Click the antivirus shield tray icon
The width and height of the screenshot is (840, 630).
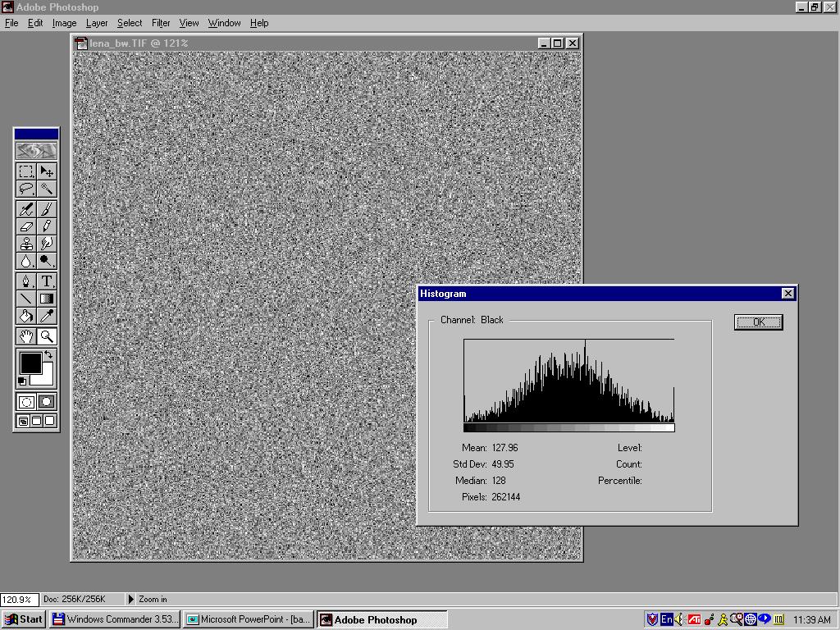point(652,620)
